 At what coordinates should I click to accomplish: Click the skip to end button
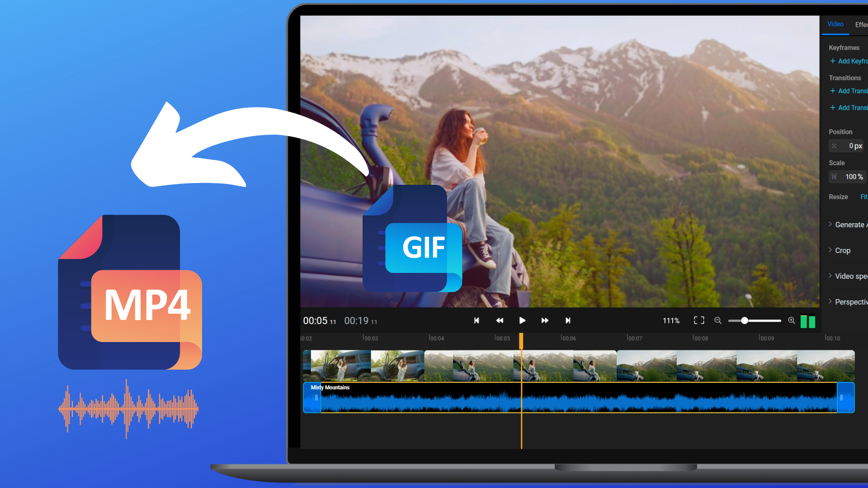point(567,320)
